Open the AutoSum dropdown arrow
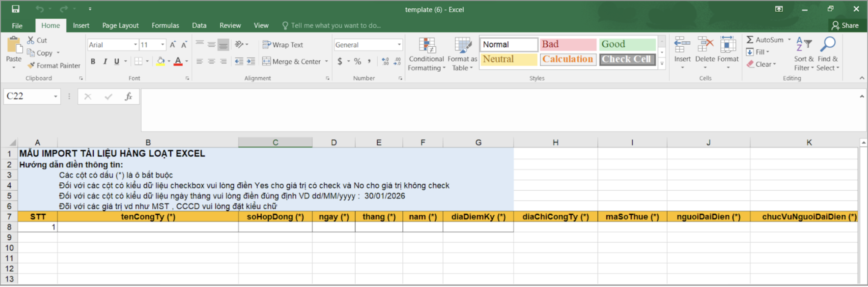This screenshot has width=868, height=287. [789, 40]
